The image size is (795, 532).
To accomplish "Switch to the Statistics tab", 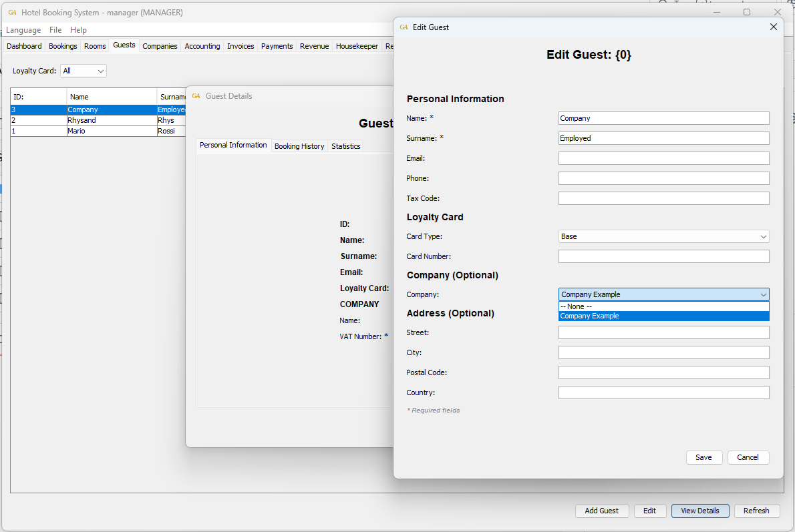I will click(x=345, y=146).
